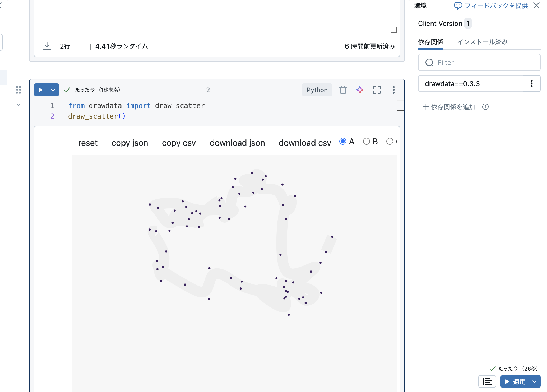Open drawdata dependency kebab menu
This screenshot has height=392, width=547.
click(531, 84)
